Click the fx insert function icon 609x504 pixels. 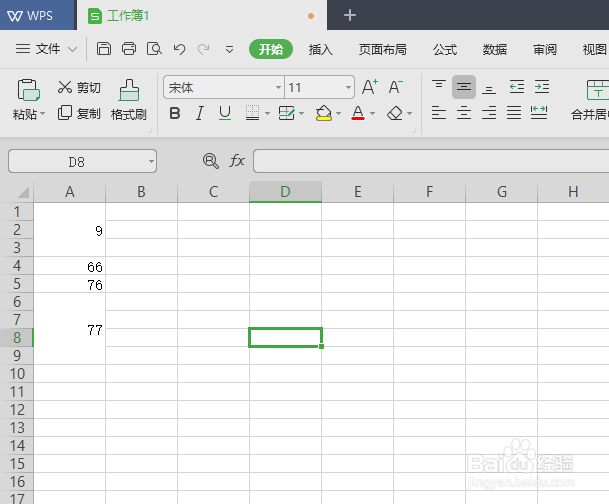point(237,161)
